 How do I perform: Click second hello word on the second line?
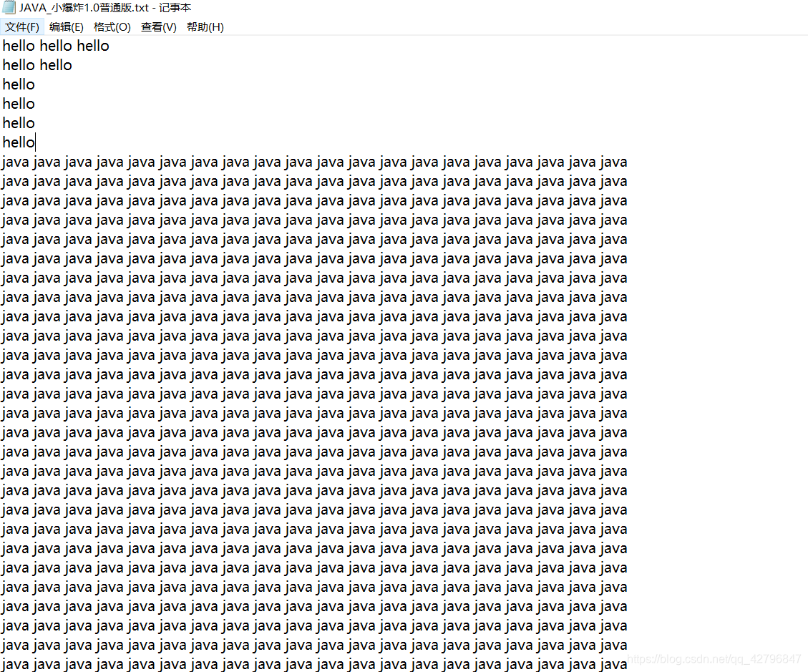[x=56, y=65]
